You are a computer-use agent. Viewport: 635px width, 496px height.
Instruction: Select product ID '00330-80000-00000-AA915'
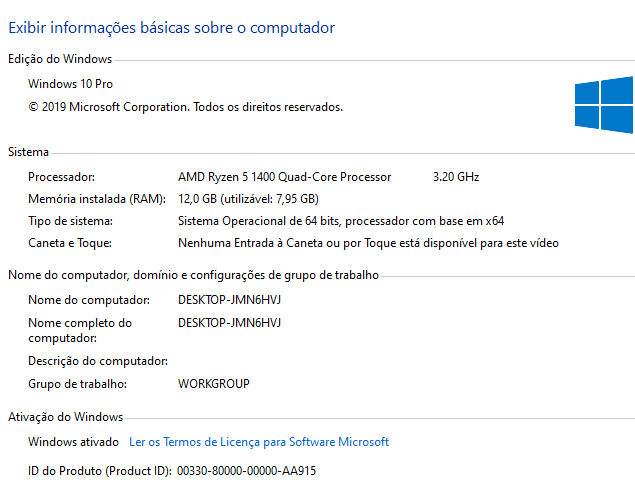click(x=247, y=471)
